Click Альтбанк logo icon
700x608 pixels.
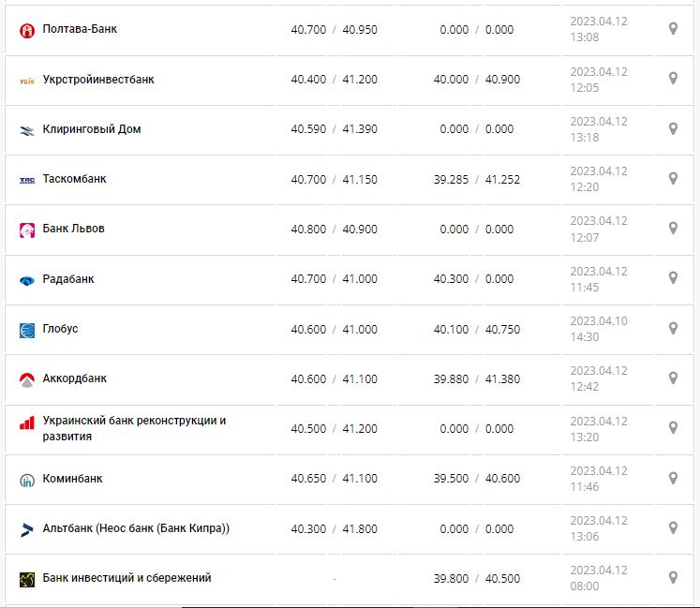pos(26,529)
